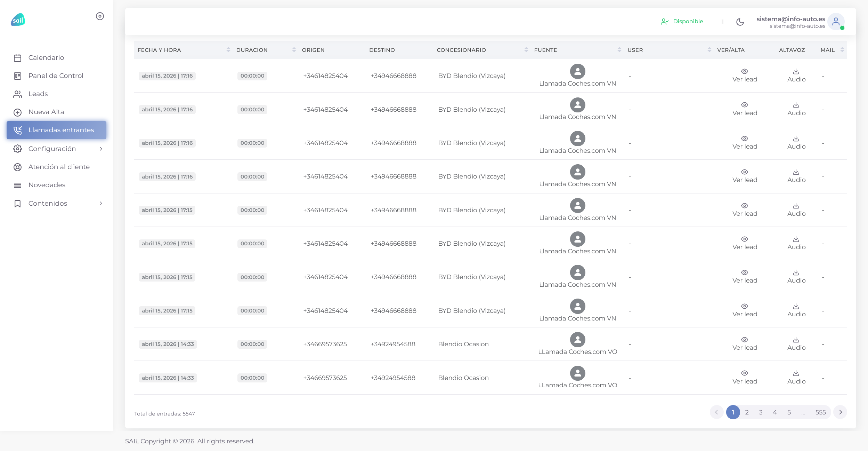View lead in first 17:15 row
The image size is (868, 451).
click(x=745, y=210)
